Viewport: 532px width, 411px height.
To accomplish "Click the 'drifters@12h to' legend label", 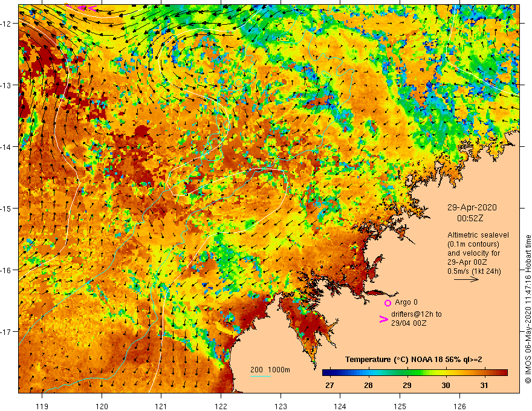I will [x=417, y=314].
